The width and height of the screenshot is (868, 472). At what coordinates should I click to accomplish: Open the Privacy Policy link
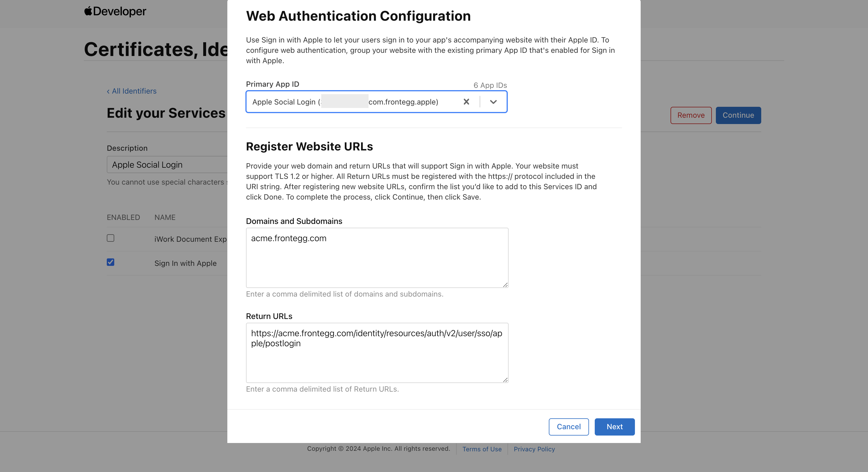[534, 449]
